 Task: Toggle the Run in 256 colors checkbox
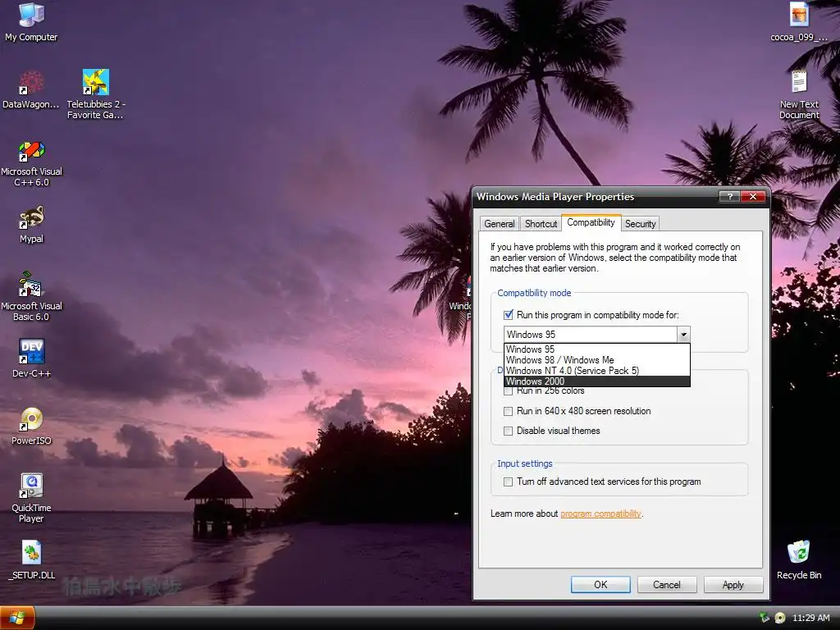click(x=508, y=391)
